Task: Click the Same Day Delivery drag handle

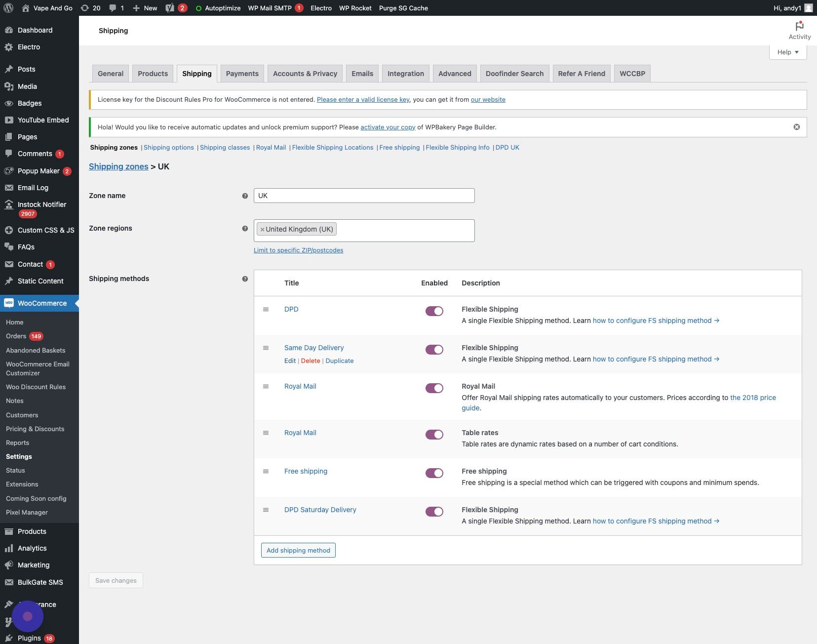Action: [x=266, y=348]
